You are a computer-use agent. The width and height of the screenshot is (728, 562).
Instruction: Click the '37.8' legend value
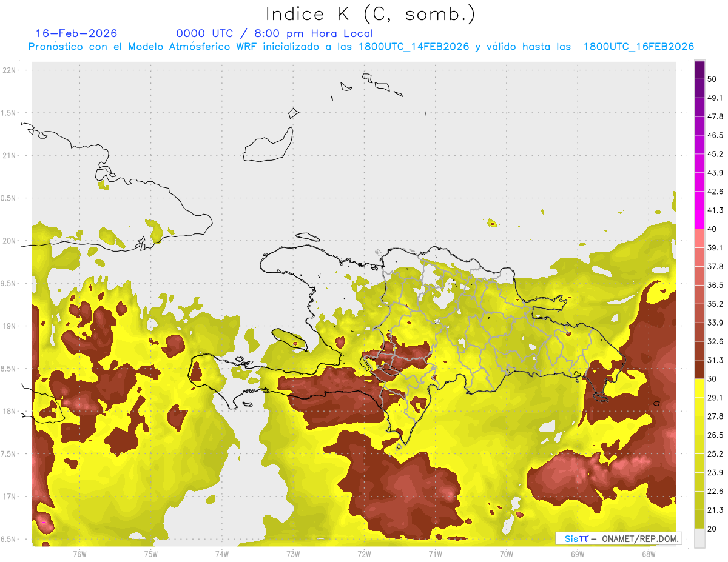pos(715,266)
